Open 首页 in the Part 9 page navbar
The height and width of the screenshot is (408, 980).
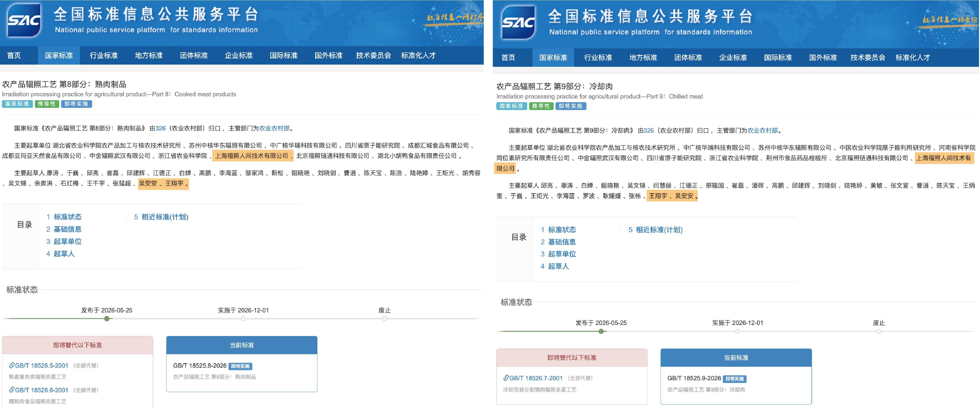tap(508, 58)
